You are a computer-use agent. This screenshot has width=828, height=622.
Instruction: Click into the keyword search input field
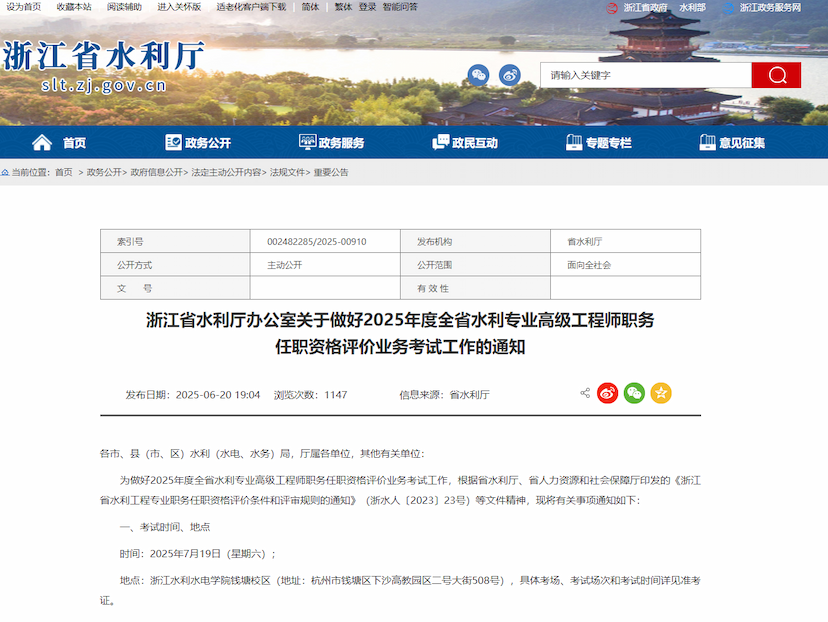coord(645,75)
